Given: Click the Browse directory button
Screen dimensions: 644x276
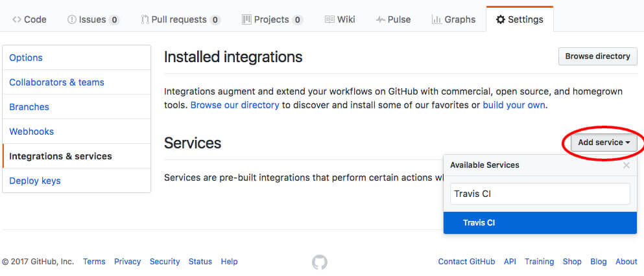Looking at the screenshot, I should click(597, 56).
